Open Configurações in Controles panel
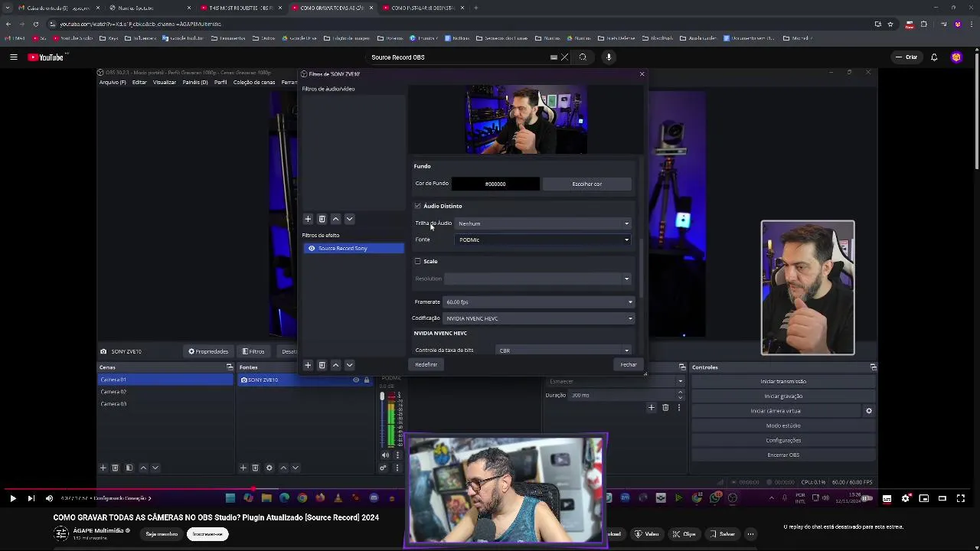This screenshot has height=551, width=980. click(783, 440)
